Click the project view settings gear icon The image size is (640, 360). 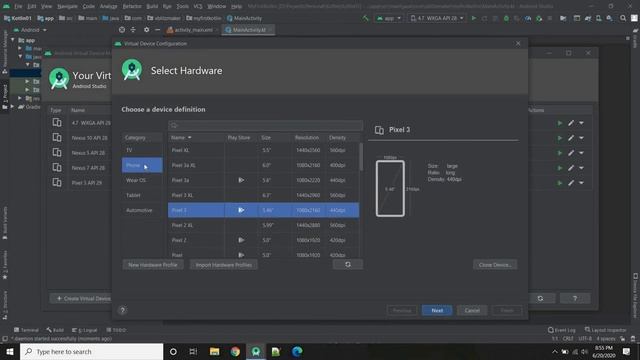tap(147, 30)
